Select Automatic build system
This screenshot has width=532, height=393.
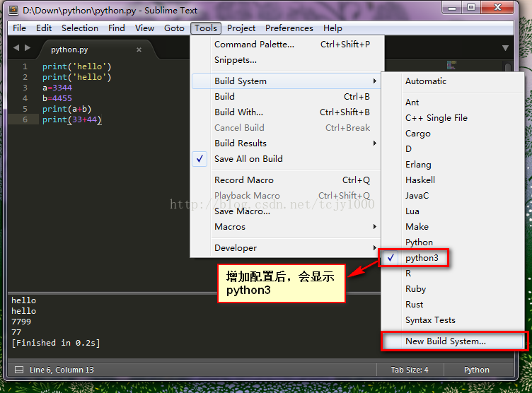(453, 81)
